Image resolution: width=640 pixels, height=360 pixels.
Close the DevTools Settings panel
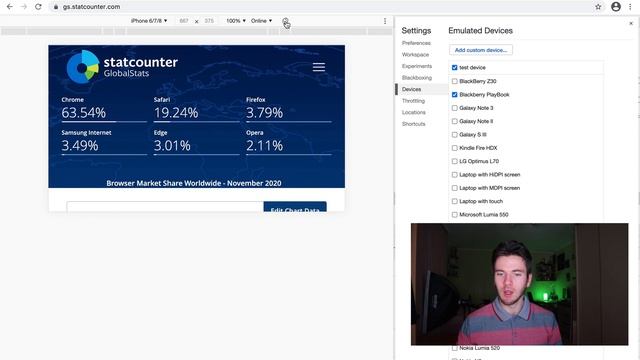tap(631, 24)
